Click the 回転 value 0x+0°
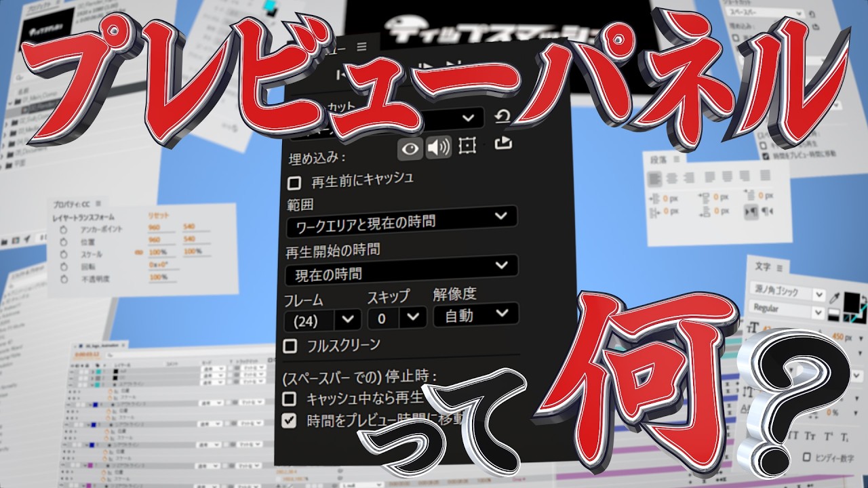The height and width of the screenshot is (488, 868). [157, 264]
